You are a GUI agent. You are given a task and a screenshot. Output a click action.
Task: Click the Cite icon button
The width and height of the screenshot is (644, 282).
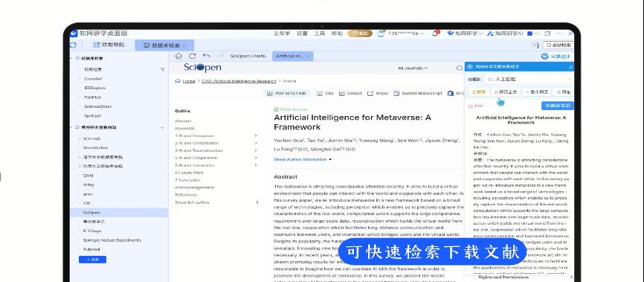(x=320, y=93)
